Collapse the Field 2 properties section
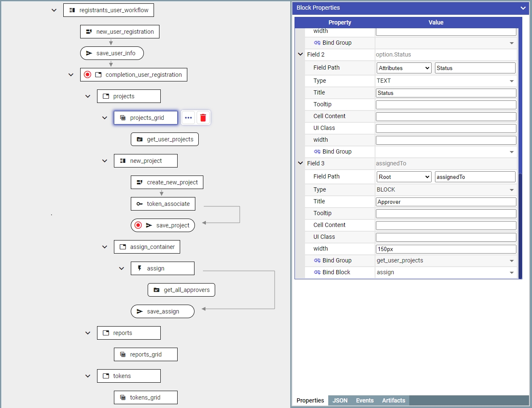The image size is (532, 408). click(300, 54)
